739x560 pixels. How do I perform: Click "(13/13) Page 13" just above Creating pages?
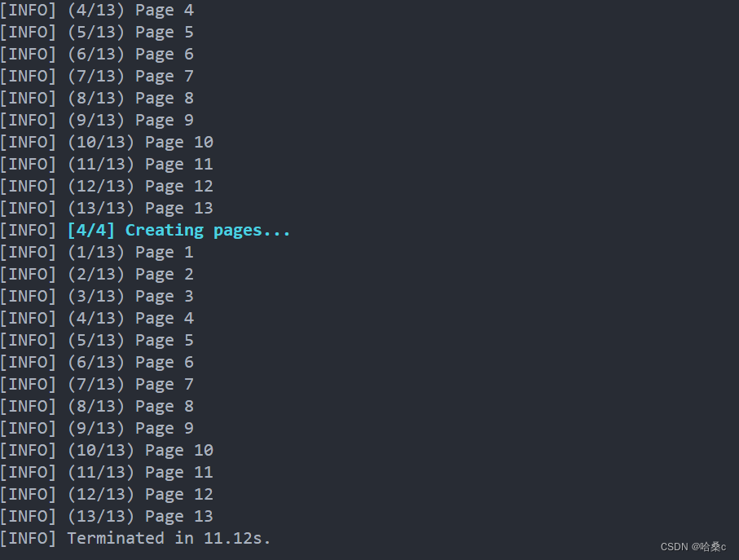tap(140, 209)
